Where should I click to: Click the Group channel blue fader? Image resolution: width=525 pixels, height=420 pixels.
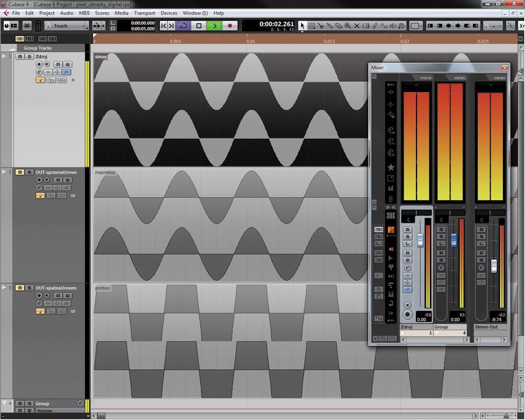[x=454, y=240]
